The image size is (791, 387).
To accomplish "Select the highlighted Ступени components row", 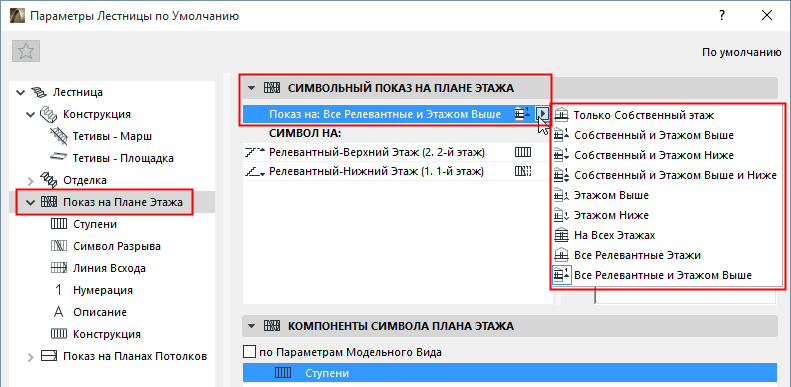I will tap(510, 373).
